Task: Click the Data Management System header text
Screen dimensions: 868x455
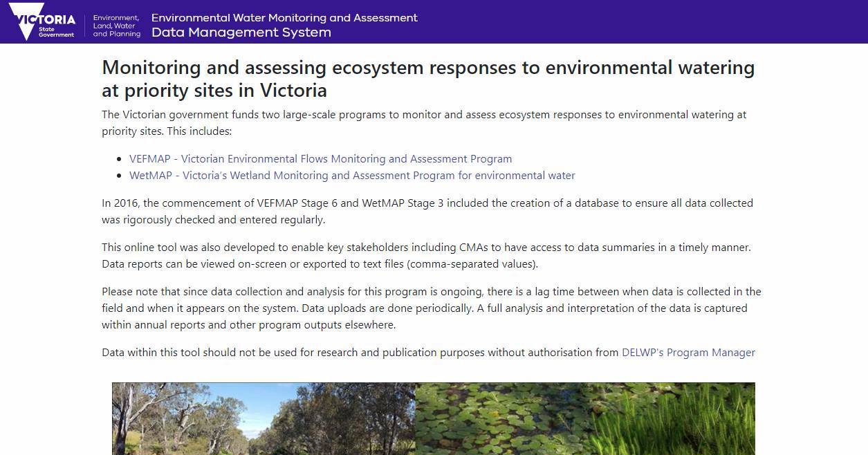Action: point(241,32)
